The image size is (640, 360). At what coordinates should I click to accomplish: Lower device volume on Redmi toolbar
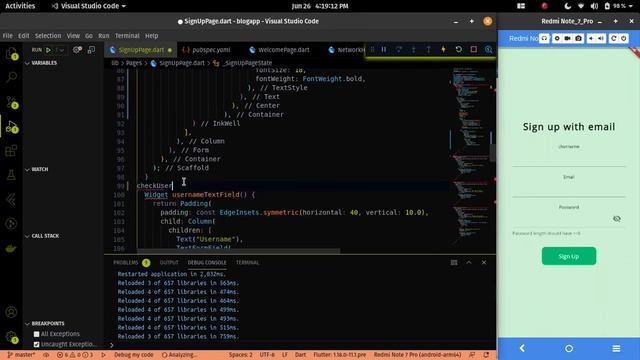click(591, 38)
